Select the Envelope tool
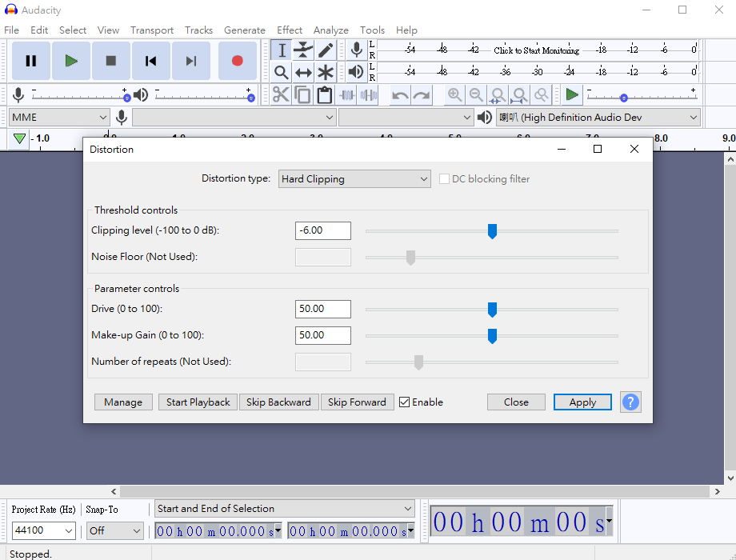 coord(303,50)
